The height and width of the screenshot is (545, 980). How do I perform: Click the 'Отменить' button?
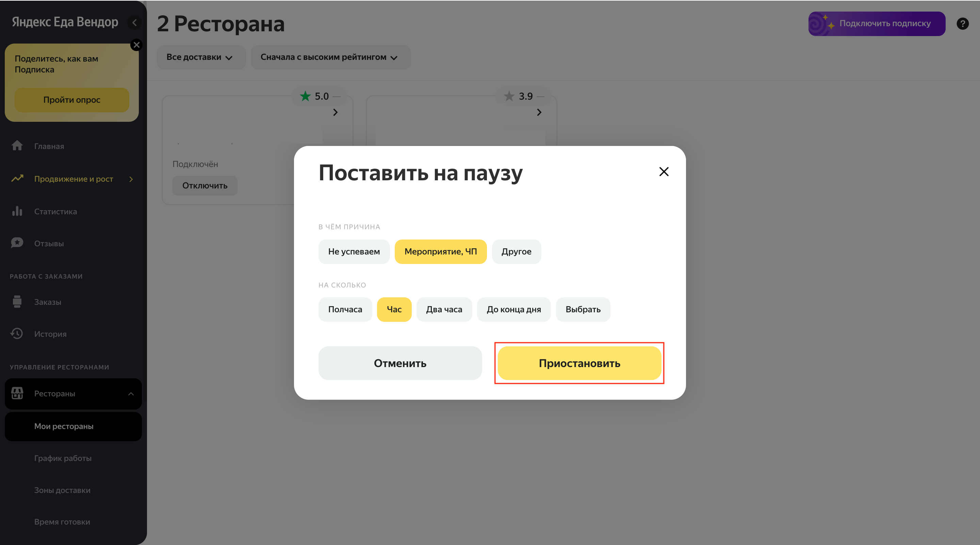point(400,363)
